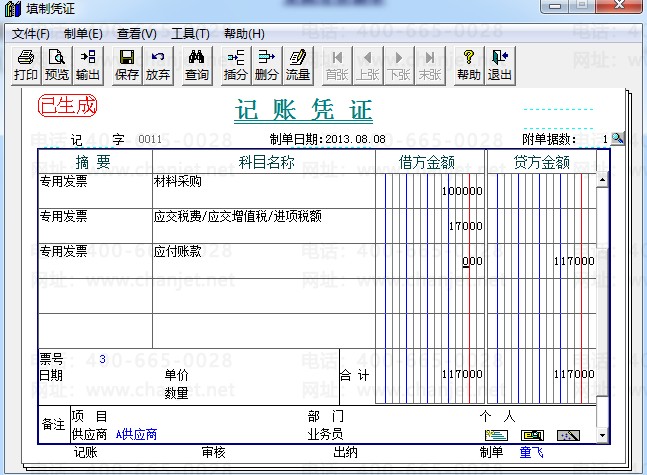Select subject 应交税费/应交增值税/进项税额
This screenshot has height=475, width=647.
[x=264, y=226]
